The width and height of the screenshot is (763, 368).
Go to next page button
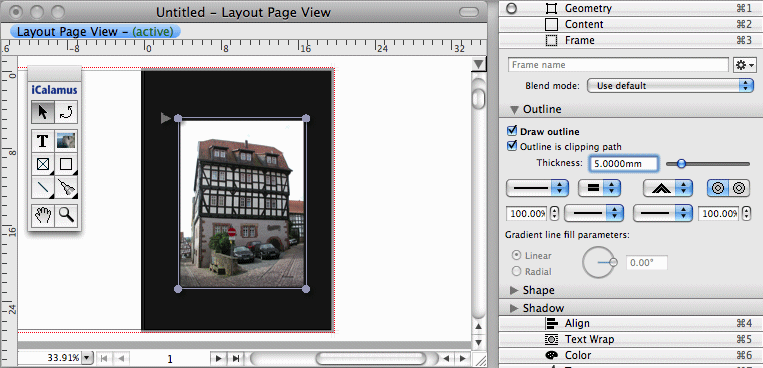tap(218, 359)
